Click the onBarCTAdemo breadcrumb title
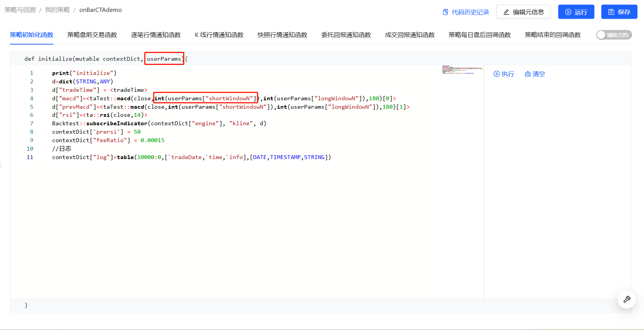This screenshot has height=330, width=644. point(100,10)
